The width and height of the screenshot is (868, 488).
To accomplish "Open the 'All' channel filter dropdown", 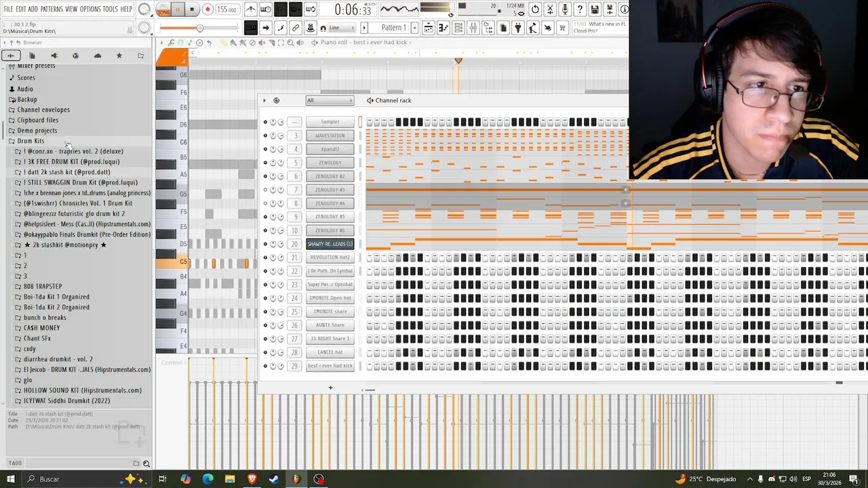I will [x=330, y=100].
